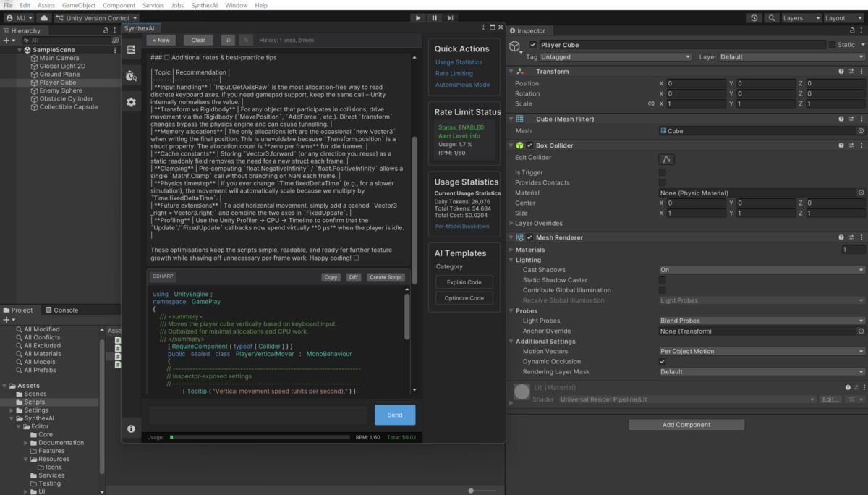Open Mesh Renderer help icon
The width and height of the screenshot is (868, 495).
click(841, 237)
